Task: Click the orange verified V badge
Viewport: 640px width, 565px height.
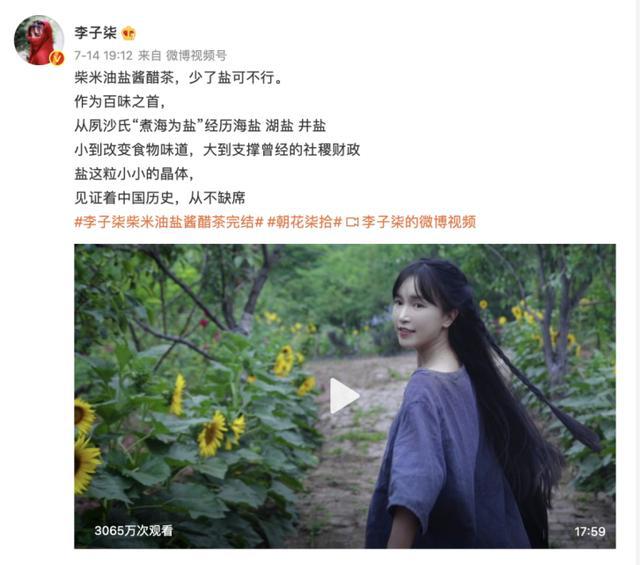Action: point(57,58)
